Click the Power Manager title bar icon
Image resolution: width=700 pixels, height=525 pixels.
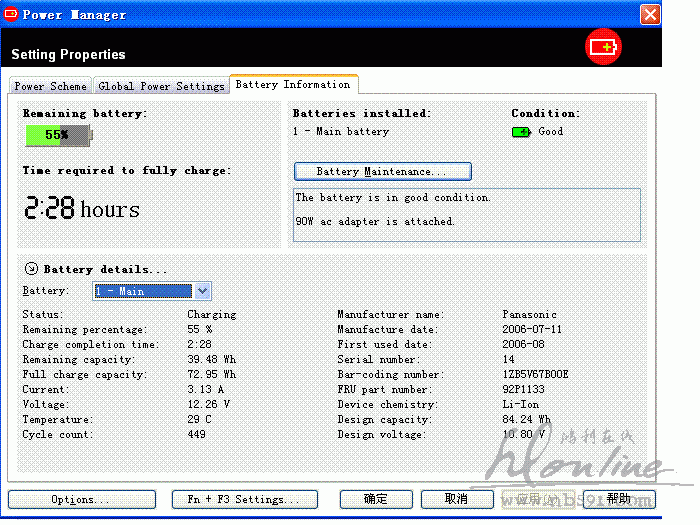pyautogui.click(x=13, y=14)
